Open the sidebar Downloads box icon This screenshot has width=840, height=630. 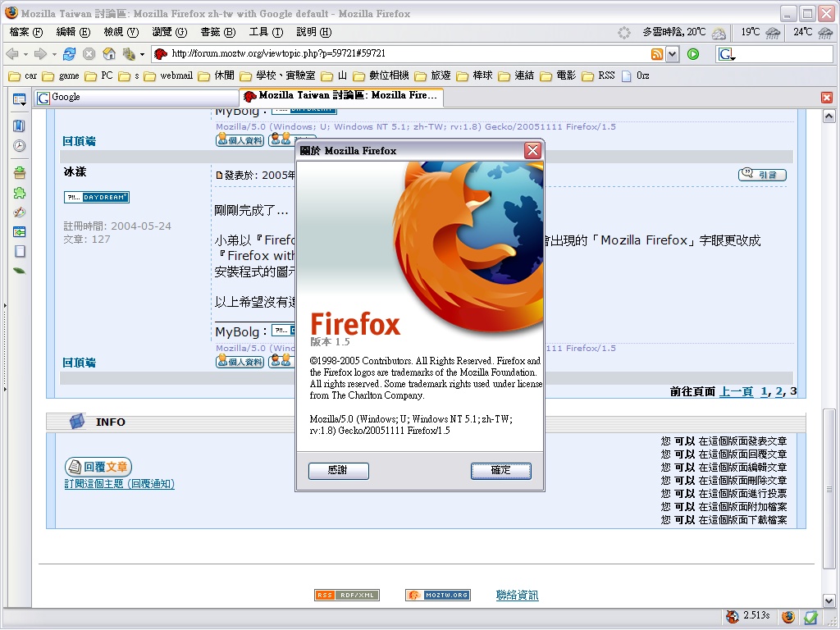(20, 172)
